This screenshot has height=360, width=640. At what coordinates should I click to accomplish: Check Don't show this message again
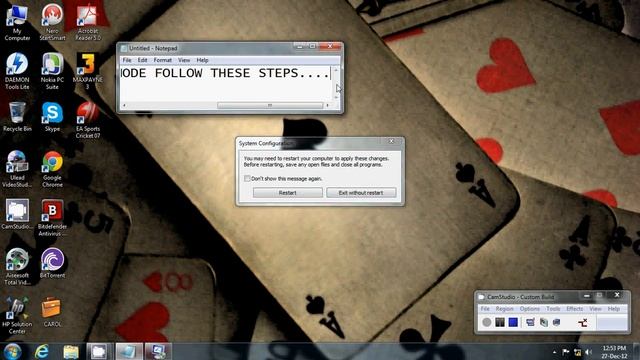247,178
